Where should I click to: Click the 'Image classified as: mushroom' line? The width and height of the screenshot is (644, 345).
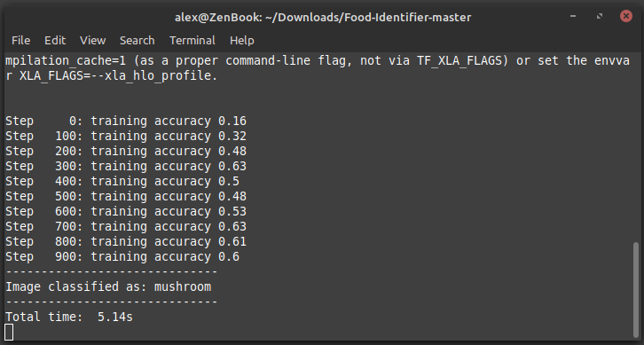pyautogui.click(x=108, y=286)
